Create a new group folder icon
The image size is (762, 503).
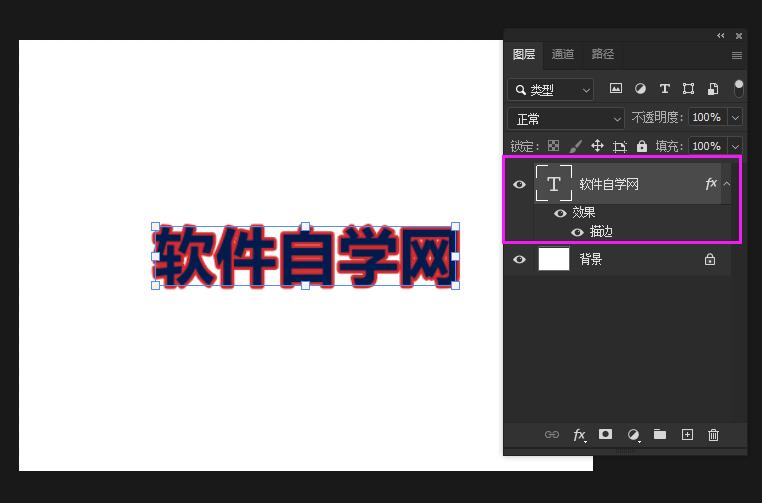tap(659, 434)
